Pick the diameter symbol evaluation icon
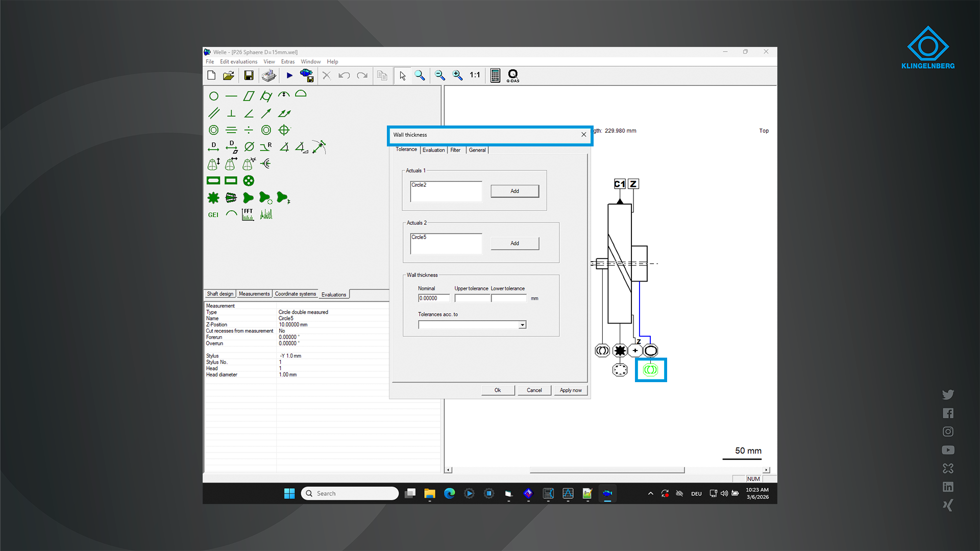The height and width of the screenshot is (551, 980). pyautogui.click(x=249, y=147)
